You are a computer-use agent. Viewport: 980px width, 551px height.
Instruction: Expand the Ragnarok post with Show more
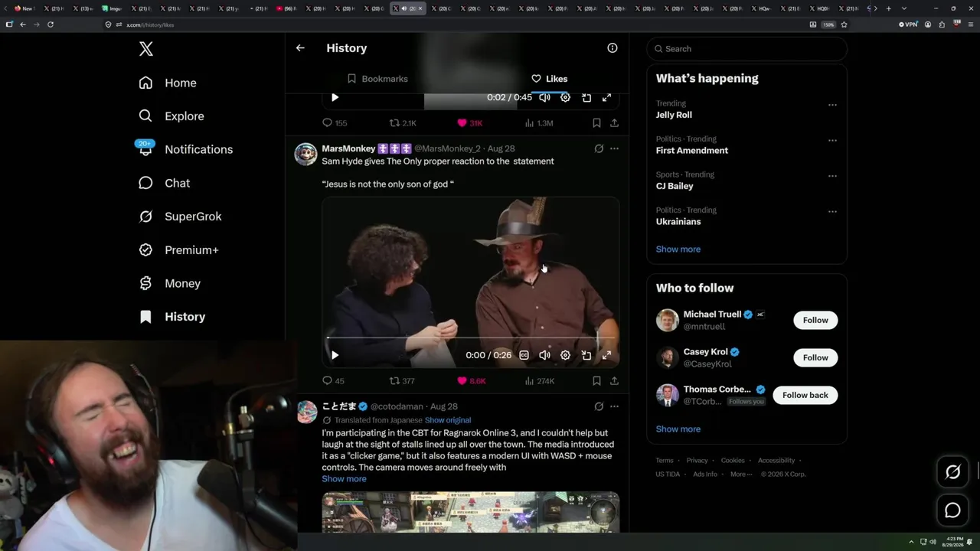coord(344,479)
